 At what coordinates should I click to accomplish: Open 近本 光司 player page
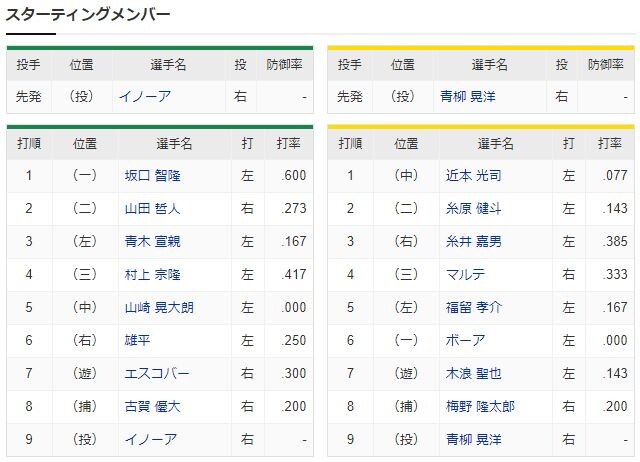(x=473, y=176)
